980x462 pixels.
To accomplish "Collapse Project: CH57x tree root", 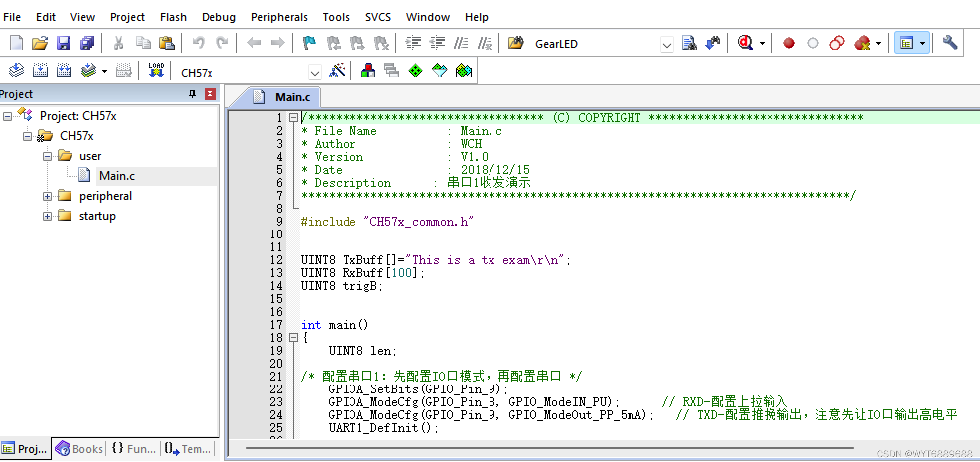I will coord(7,117).
